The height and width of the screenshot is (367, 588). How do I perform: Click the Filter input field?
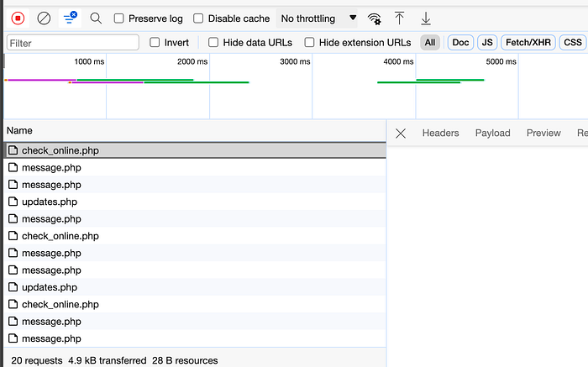click(x=73, y=43)
